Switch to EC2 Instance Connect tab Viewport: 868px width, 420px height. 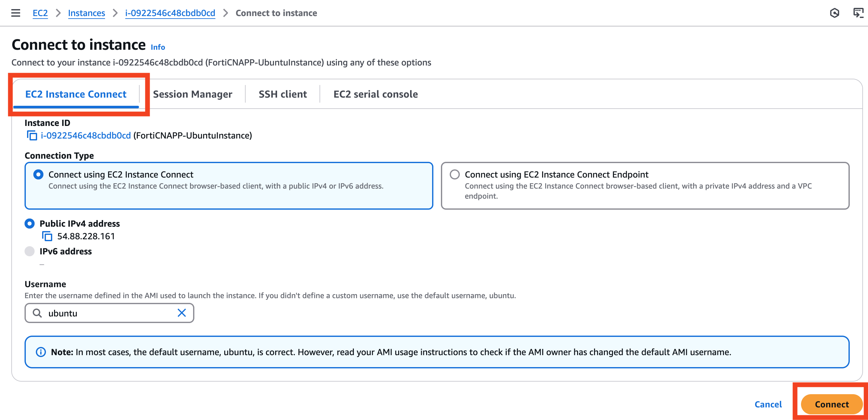coord(76,94)
